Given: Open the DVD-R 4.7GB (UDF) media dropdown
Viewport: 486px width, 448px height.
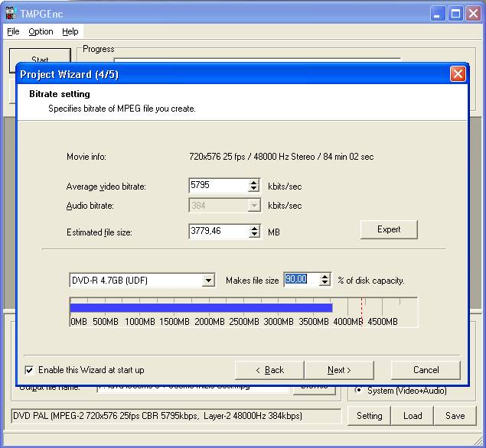Looking at the screenshot, I should (x=208, y=281).
